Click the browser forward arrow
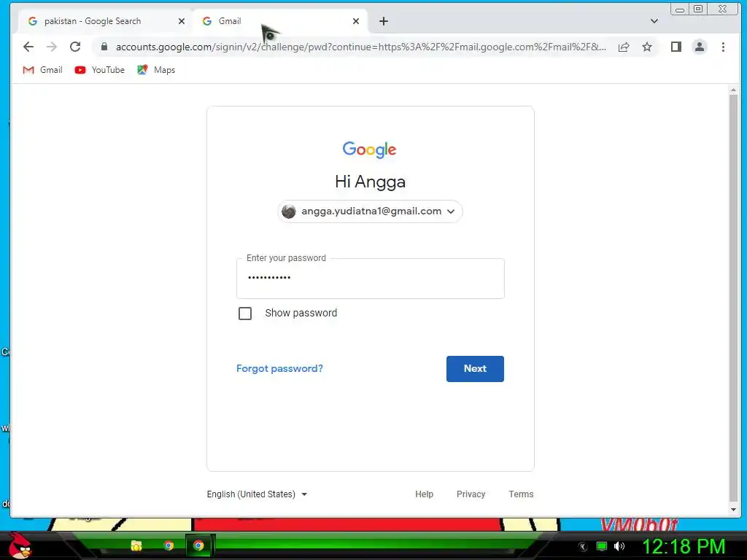The image size is (747, 560). click(x=52, y=47)
